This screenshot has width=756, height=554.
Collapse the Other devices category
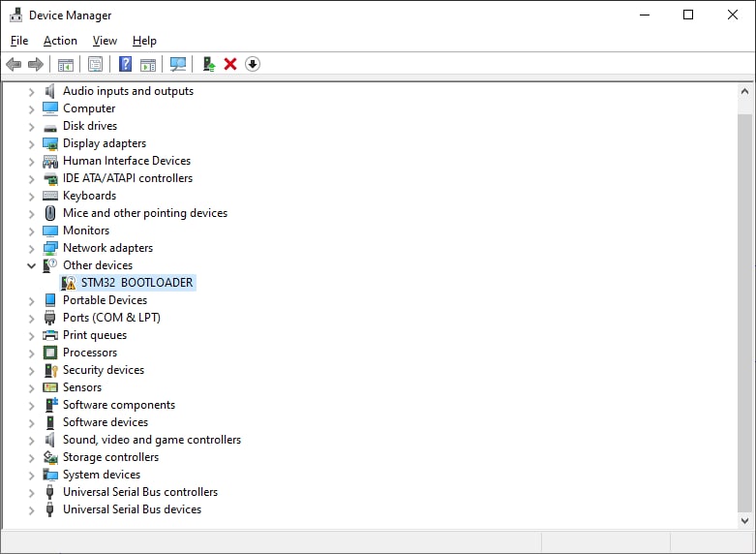click(31, 266)
